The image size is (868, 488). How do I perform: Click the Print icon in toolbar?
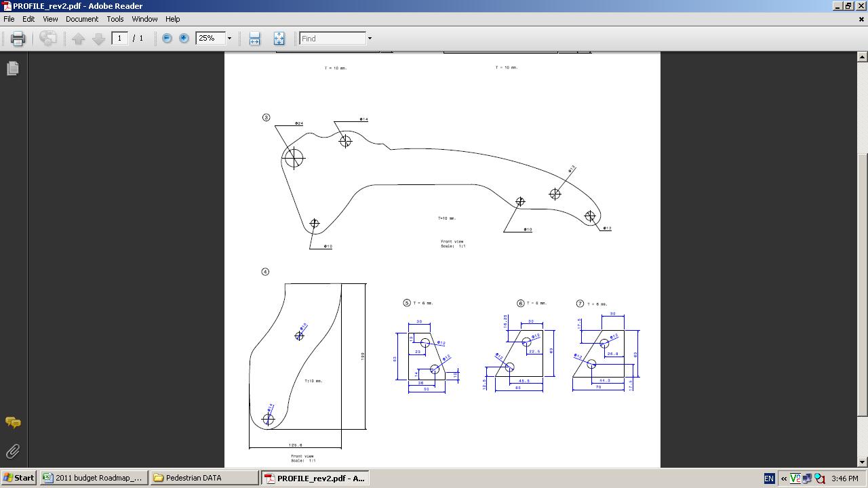18,39
